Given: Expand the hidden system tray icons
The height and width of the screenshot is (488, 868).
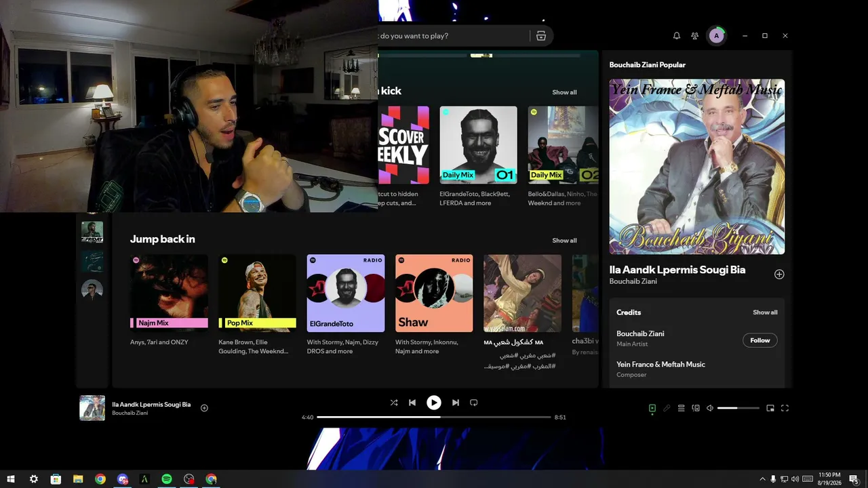Looking at the screenshot, I should (762, 479).
